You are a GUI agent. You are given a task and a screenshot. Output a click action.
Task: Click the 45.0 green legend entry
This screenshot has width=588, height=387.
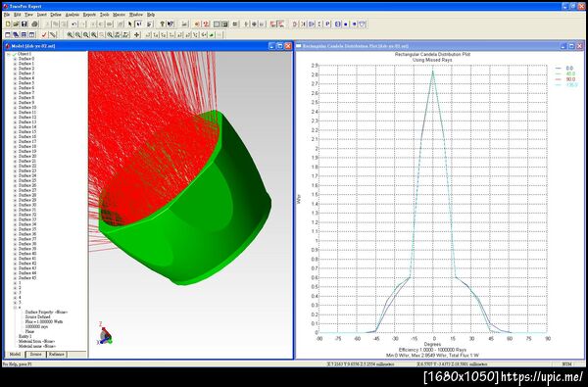pos(569,74)
